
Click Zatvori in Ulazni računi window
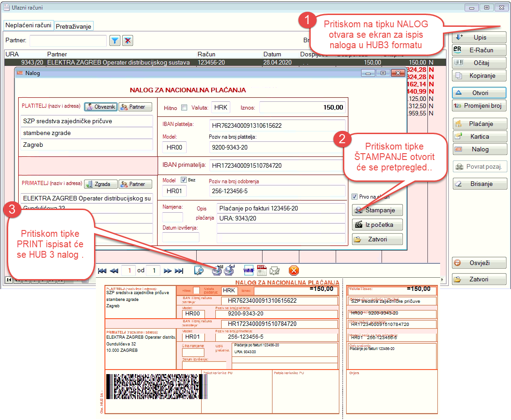pyautogui.click(x=479, y=280)
